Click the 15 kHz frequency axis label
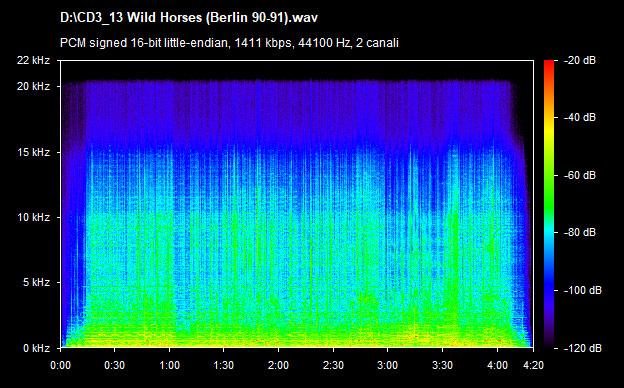 point(33,152)
